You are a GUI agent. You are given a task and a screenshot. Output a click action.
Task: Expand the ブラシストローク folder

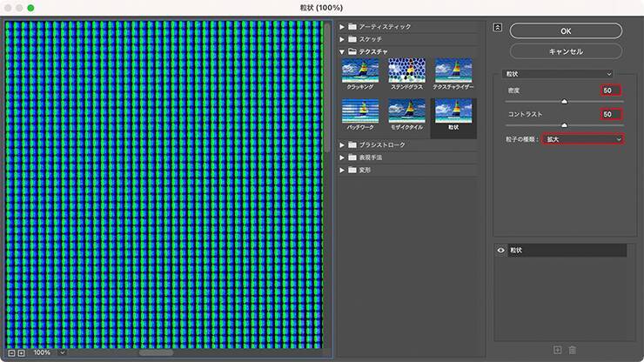343,144
